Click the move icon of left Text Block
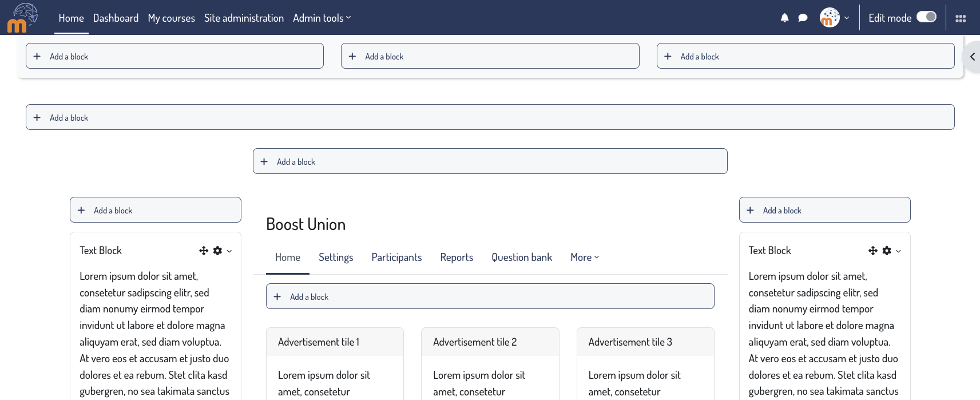980x400 pixels. tap(204, 251)
